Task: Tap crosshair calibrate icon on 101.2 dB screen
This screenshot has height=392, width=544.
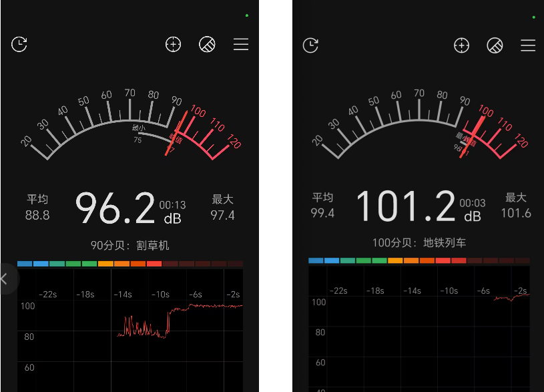Action: (461, 45)
